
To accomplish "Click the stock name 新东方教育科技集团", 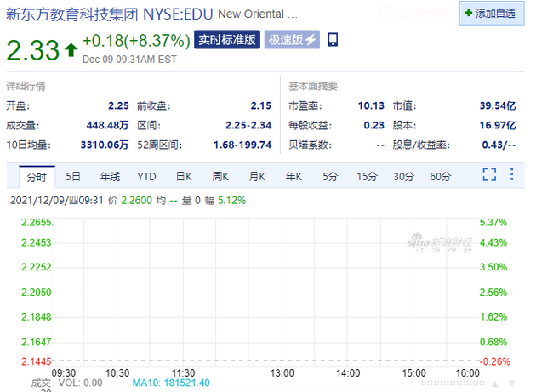I will [x=72, y=14].
